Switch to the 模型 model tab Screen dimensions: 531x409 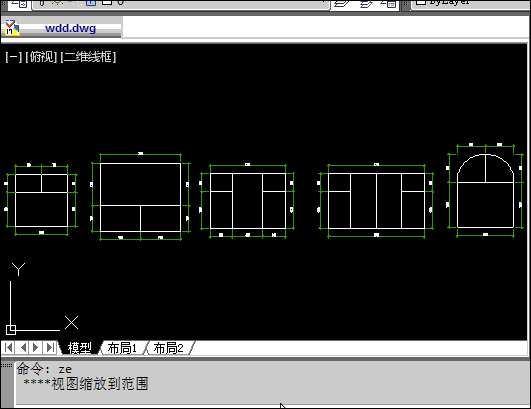pos(80,348)
